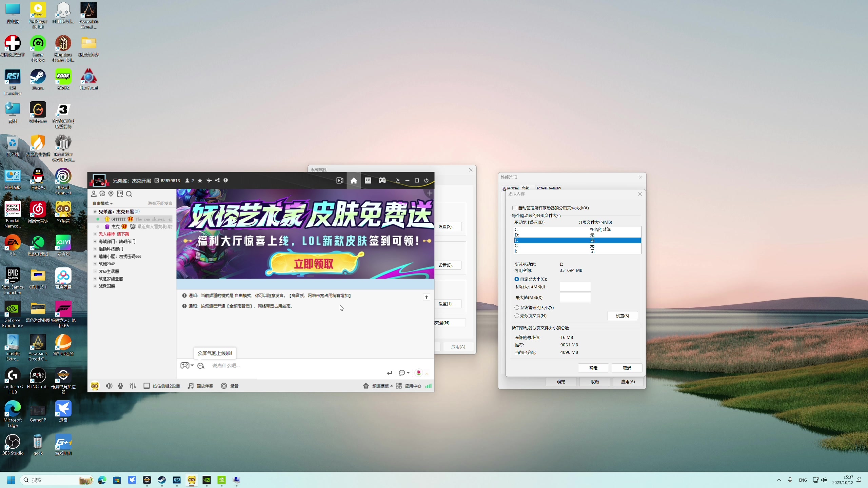This screenshot has height=488, width=868.
Task: Send the tulip flower gift icon
Action: (x=419, y=373)
